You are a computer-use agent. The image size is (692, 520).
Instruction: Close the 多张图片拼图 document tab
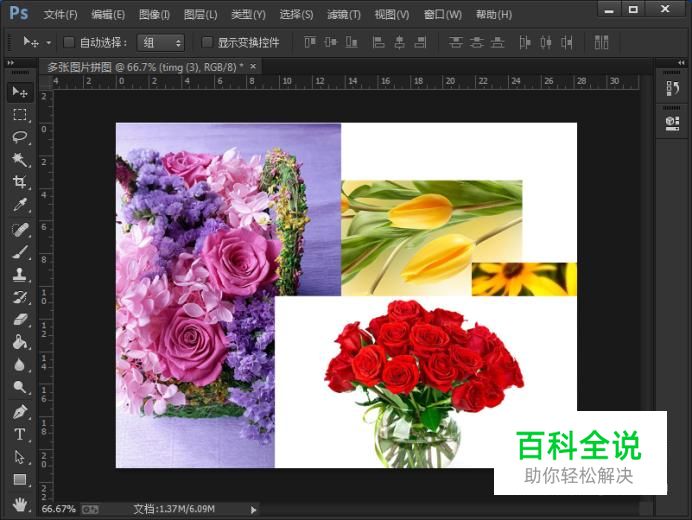click(x=253, y=67)
